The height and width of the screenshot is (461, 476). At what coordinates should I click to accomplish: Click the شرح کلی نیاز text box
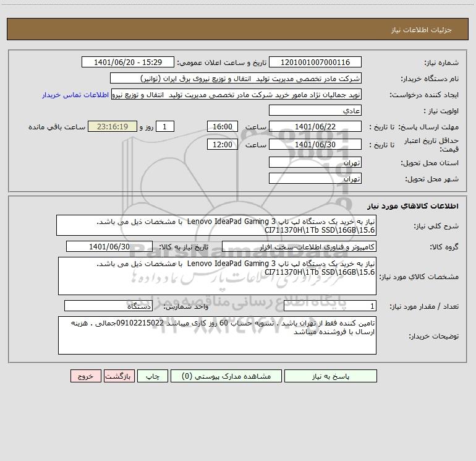point(216,225)
